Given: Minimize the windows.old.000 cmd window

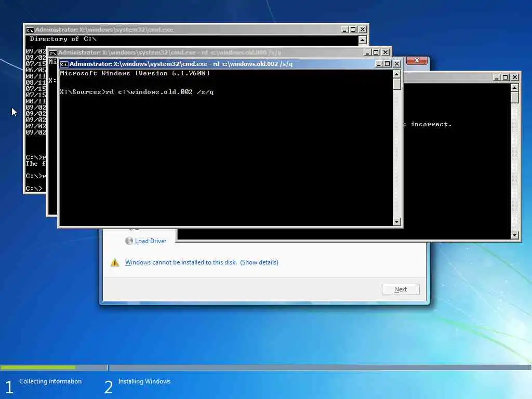Looking at the screenshot, I should pos(367,52).
